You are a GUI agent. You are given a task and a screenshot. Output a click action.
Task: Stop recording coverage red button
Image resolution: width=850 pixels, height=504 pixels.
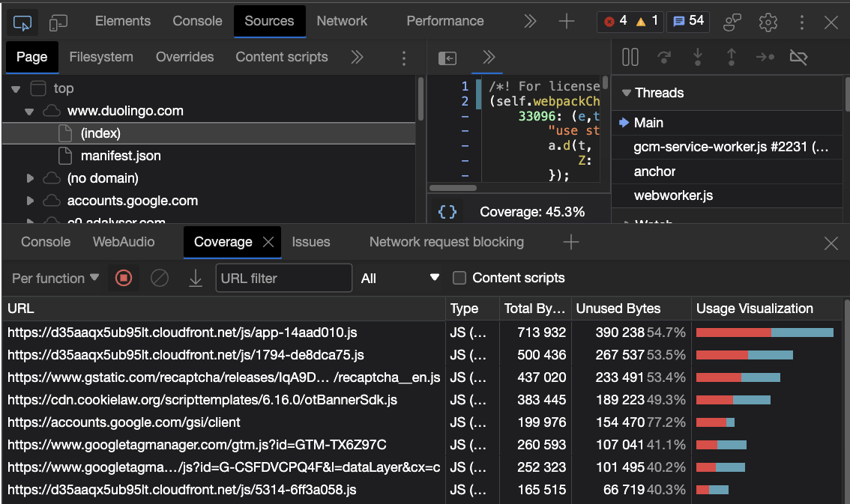pyautogui.click(x=124, y=279)
